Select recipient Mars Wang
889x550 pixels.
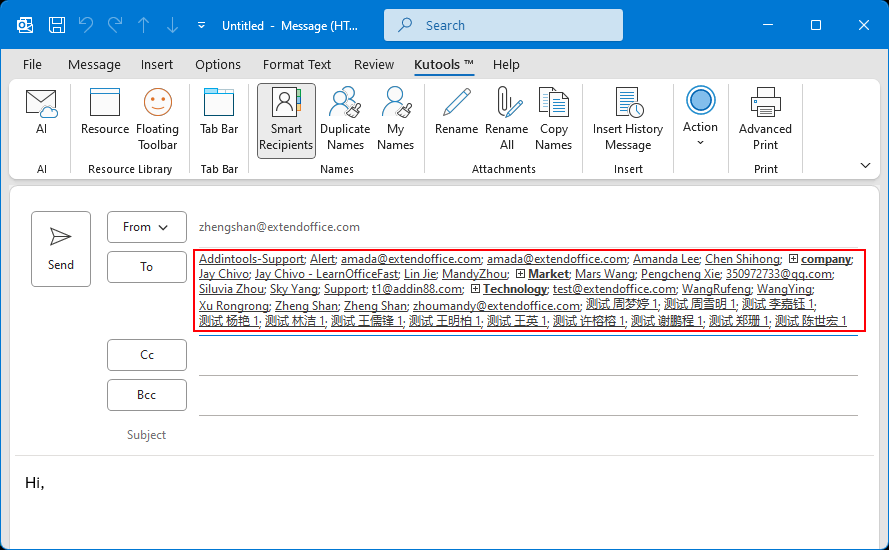tap(604, 274)
